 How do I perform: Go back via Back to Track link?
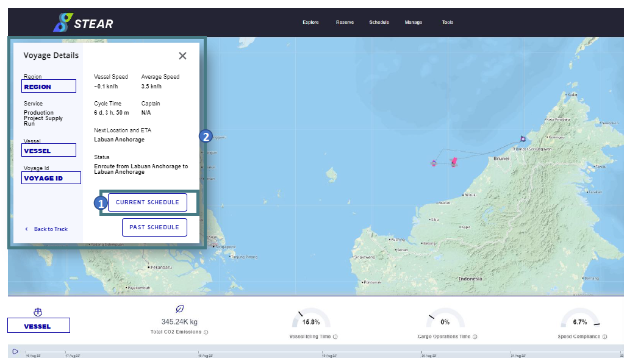click(x=47, y=229)
